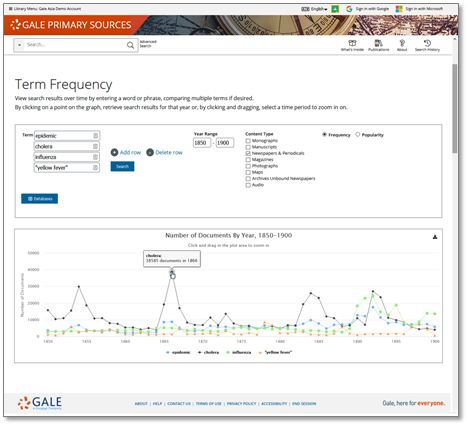
Task: Toggle the yellow fever series in legend
Action: click(x=275, y=352)
